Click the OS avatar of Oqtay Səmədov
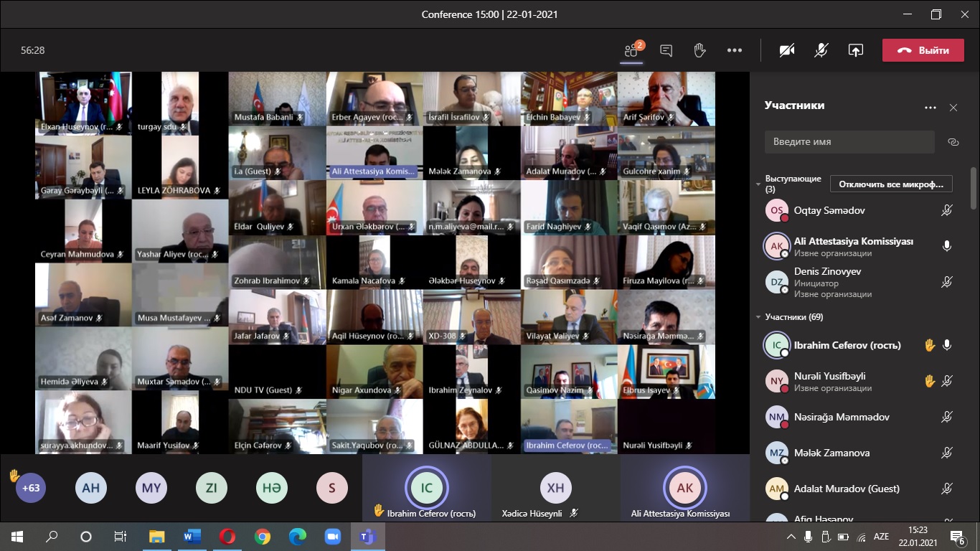 coord(777,210)
